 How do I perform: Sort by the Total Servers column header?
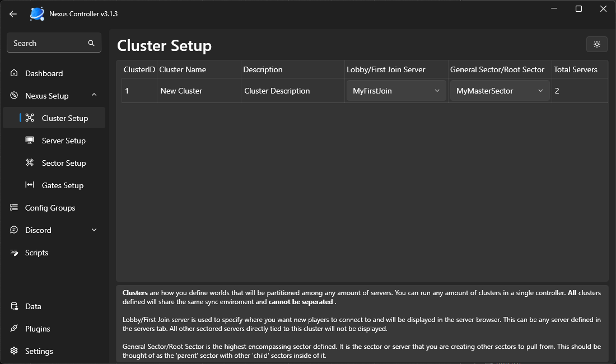[x=575, y=69]
